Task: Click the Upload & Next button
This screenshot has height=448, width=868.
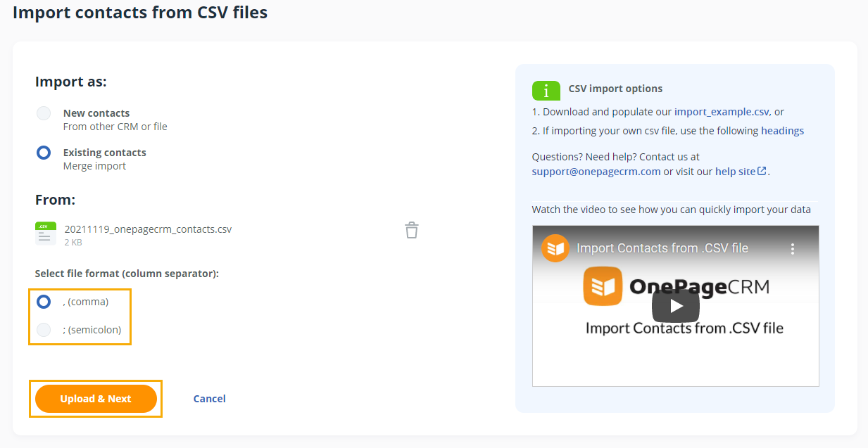Action: click(96, 399)
